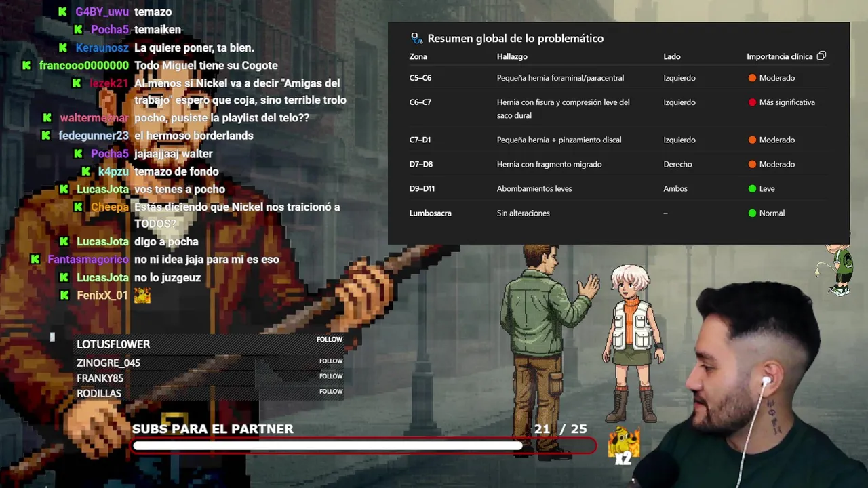868x488 pixels.
Task: Click the green K badge beside G4BY_uwu
Action: pyautogui.click(x=63, y=12)
